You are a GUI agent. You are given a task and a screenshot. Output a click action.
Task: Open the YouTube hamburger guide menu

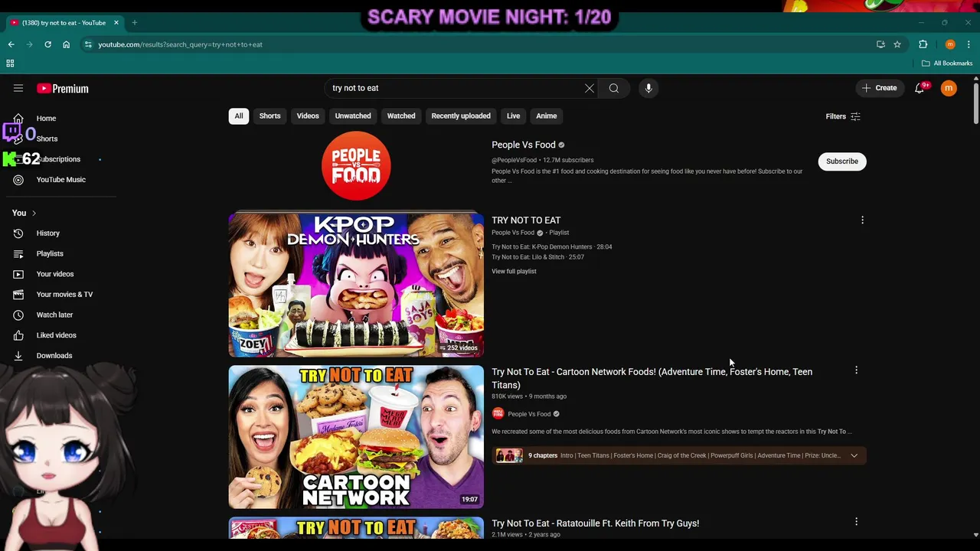(x=18, y=88)
